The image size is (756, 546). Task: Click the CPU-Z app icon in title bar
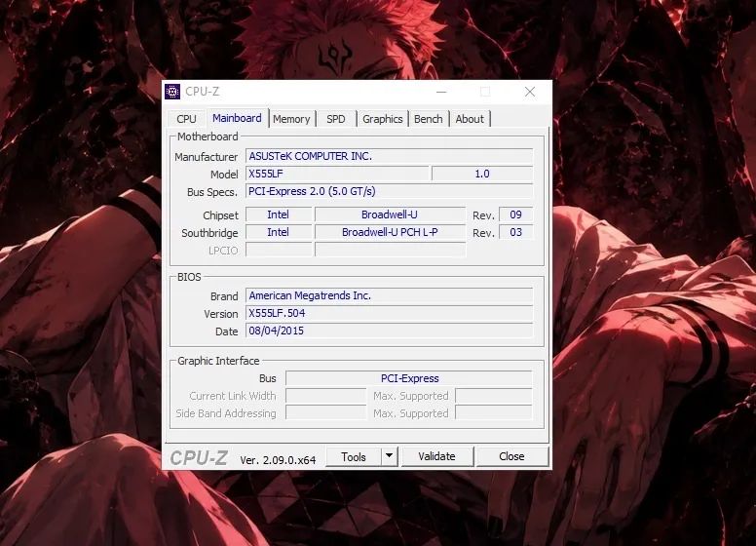(172, 91)
